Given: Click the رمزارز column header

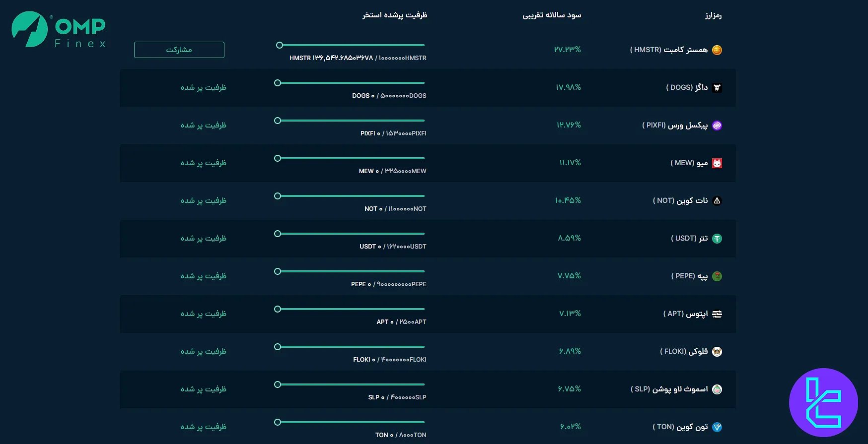Looking at the screenshot, I should point(713,15).
